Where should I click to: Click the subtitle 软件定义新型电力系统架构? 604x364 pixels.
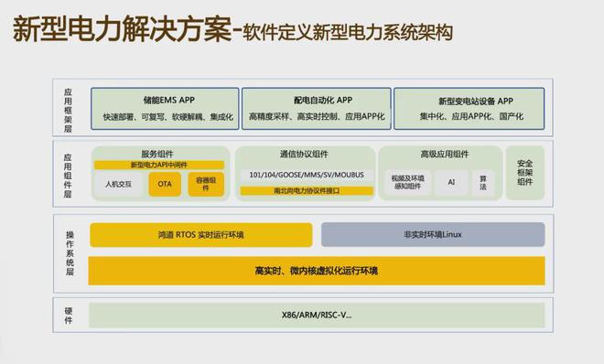pos(347,32)
